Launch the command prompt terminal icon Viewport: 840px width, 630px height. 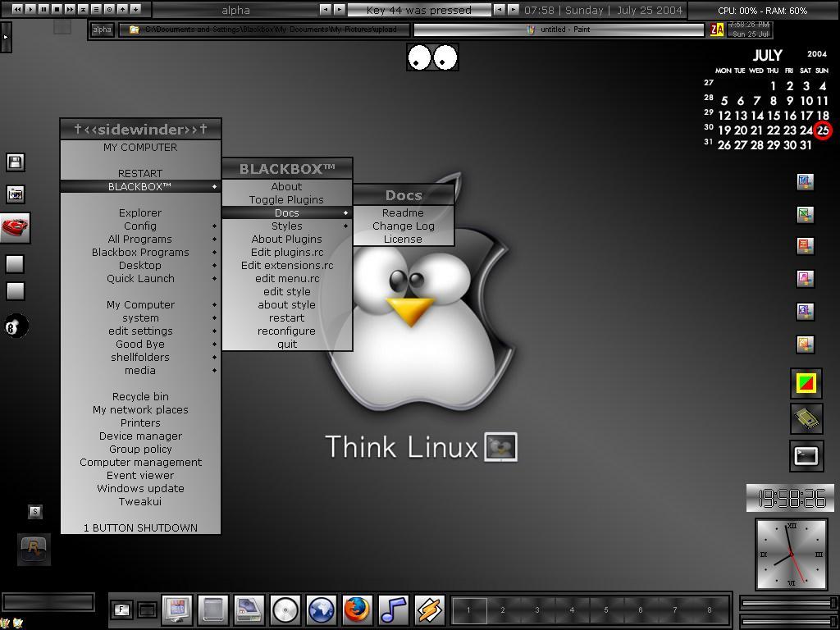(806, 456)
